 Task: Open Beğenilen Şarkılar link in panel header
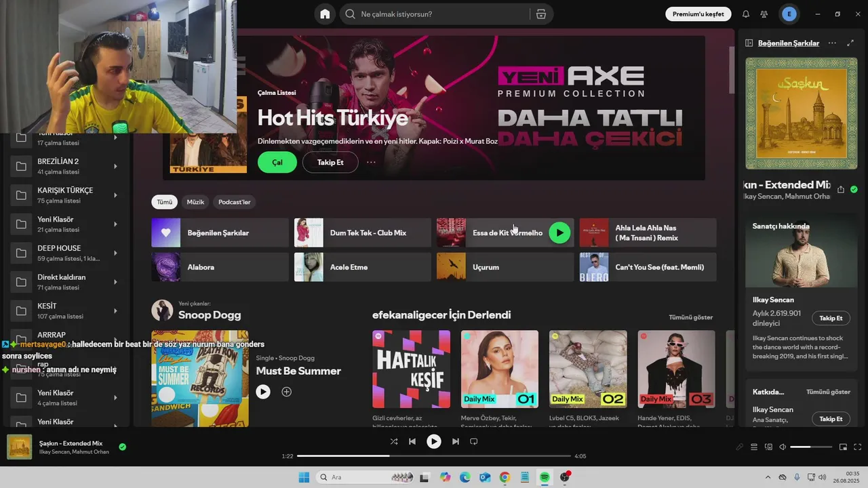[x=789, y=43]
